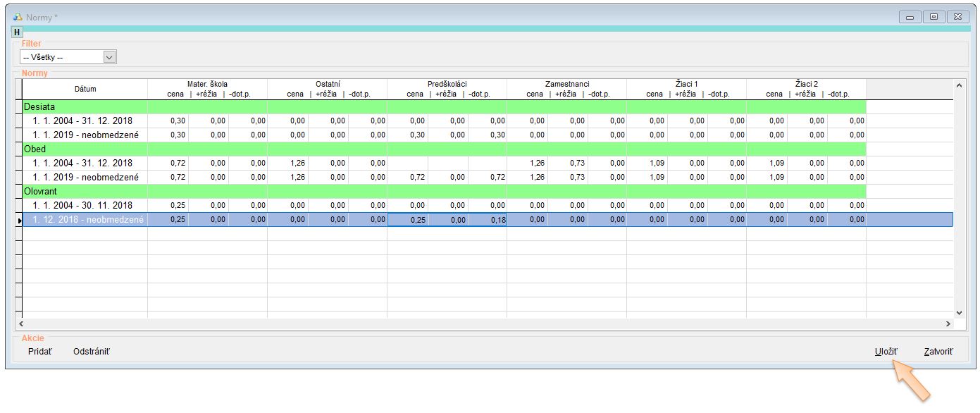Click the Zatvoriť button
The image size is (980, 413).
[938, 351]
